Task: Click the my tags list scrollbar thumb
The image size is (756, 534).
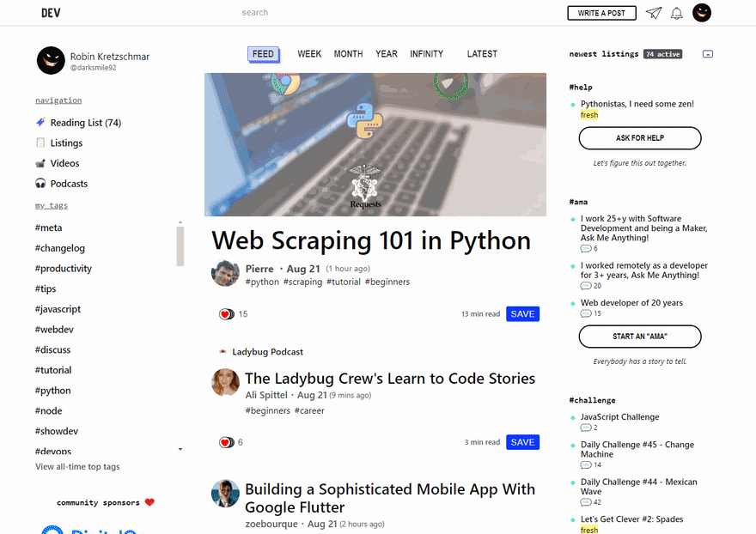Action: point(180,246)
